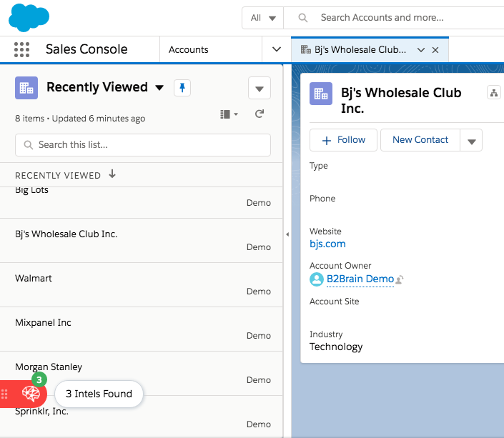Click the 3 Intels Found bubble
504x438 pixels.
coord(99,394)
